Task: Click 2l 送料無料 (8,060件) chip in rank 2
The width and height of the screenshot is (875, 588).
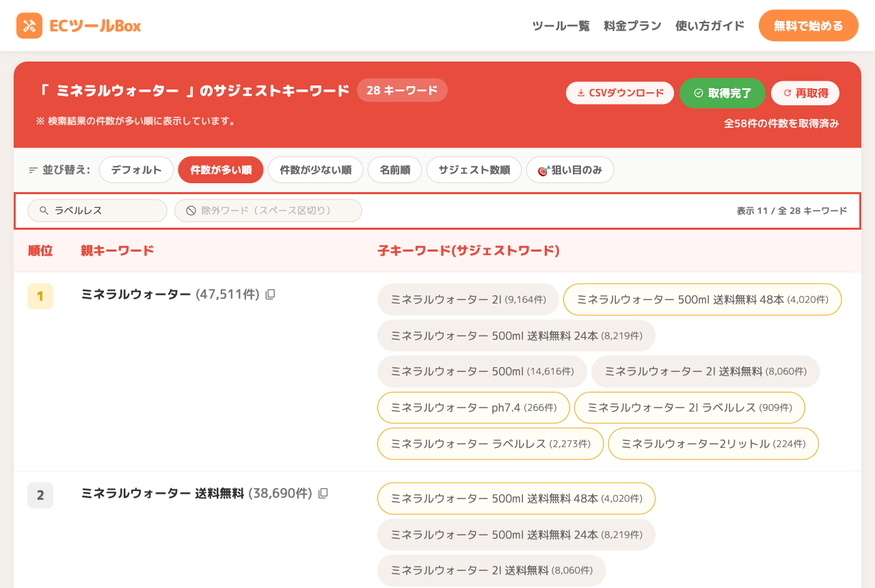Action: point(492,570)
